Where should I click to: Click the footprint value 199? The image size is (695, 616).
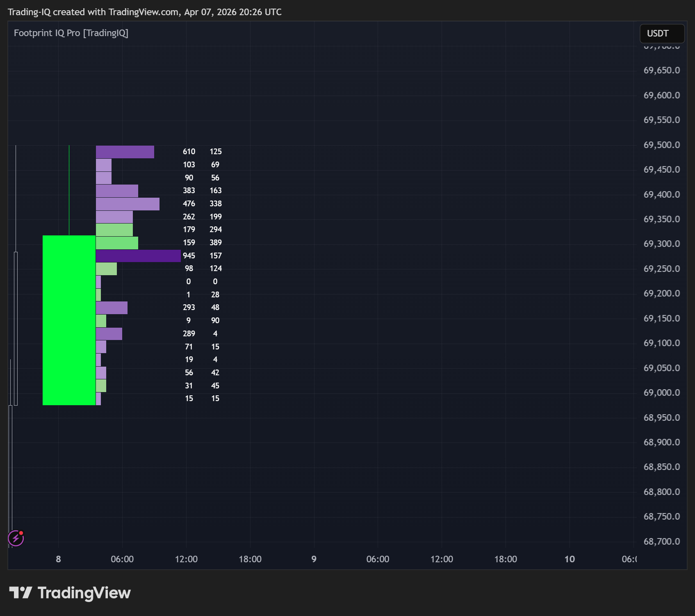point(216,217)
